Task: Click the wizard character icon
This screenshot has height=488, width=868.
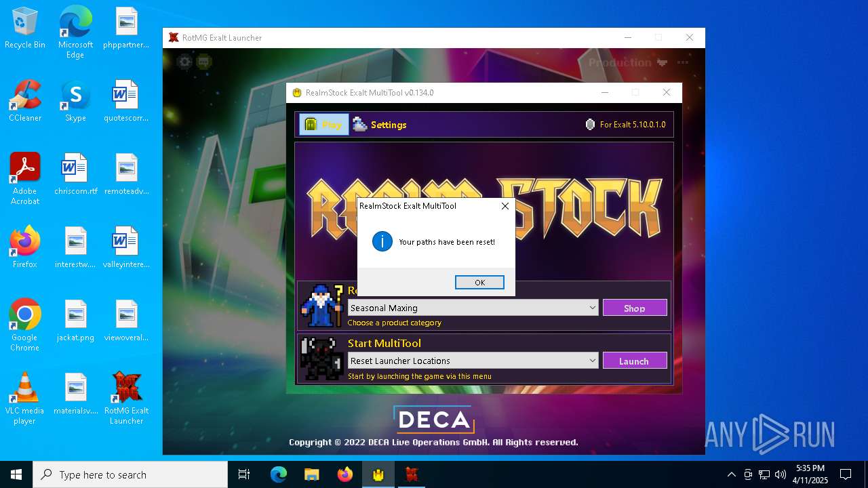Action: pyautogui.click(x=322, y=306)
